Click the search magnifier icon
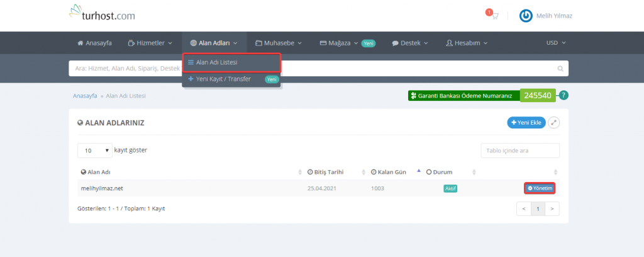 click(560, 69)
